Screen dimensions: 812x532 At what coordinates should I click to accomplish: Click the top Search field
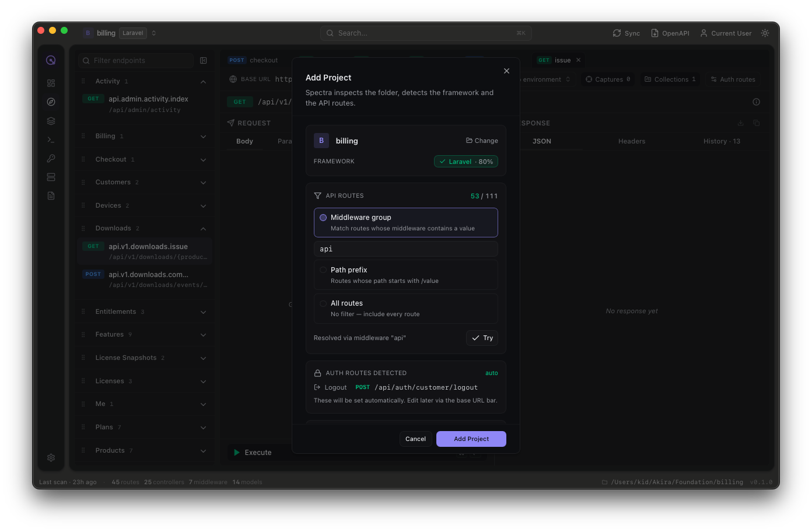[x=426, y=33]
